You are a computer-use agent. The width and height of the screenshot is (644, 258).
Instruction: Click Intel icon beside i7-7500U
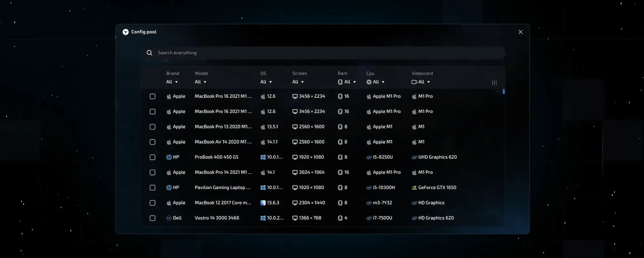(x=369, y=218)
